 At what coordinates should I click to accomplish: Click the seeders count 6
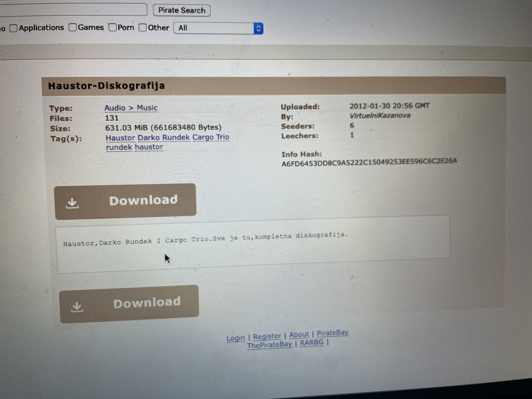pos(352,125)
